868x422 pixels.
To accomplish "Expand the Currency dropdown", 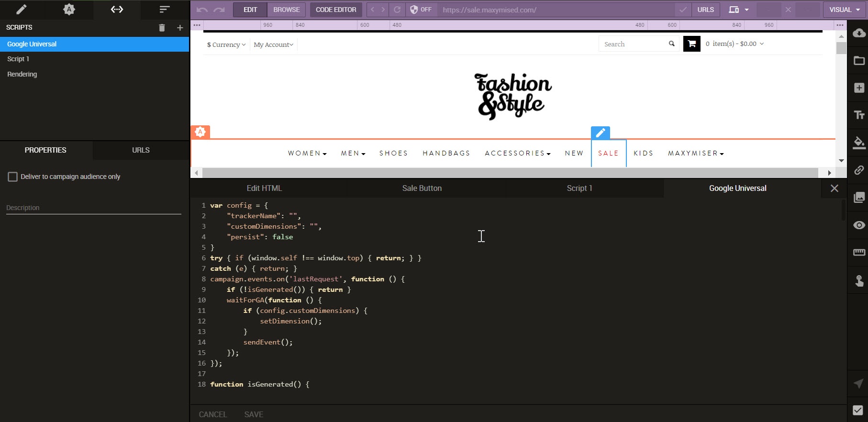I will coord(226,44).
